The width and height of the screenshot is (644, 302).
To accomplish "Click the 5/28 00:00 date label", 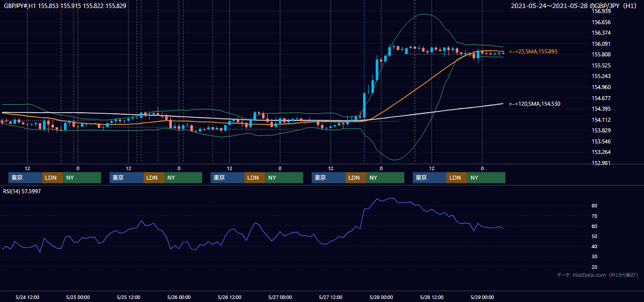I will click(x=381, y=297).
